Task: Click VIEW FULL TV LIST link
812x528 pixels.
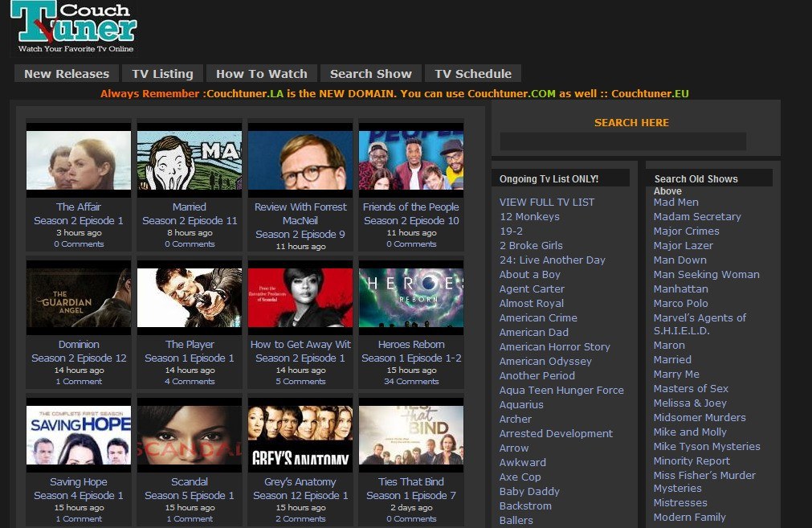Action: [x=547, y=202]
